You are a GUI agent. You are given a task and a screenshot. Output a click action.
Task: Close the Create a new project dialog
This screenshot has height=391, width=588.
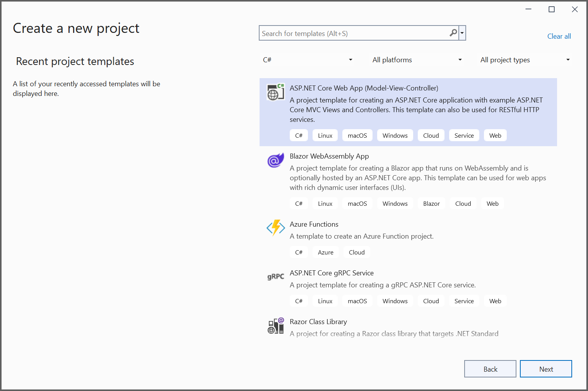[x=574, y=10]
